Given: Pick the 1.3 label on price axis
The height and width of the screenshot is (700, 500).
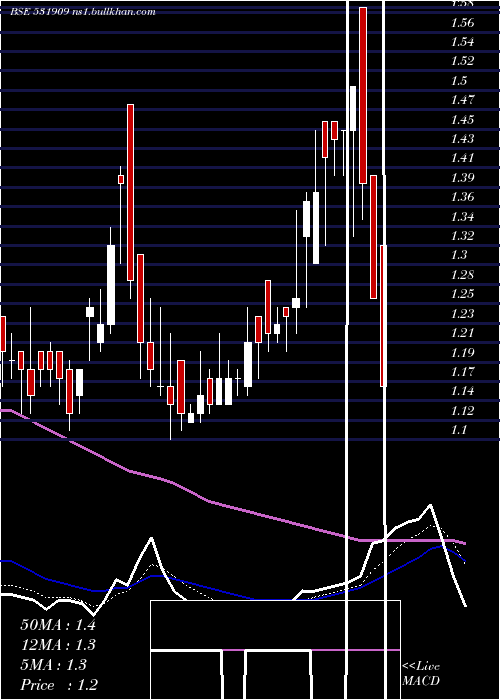Looking at the screenshot, I should [x=459, y=255].
